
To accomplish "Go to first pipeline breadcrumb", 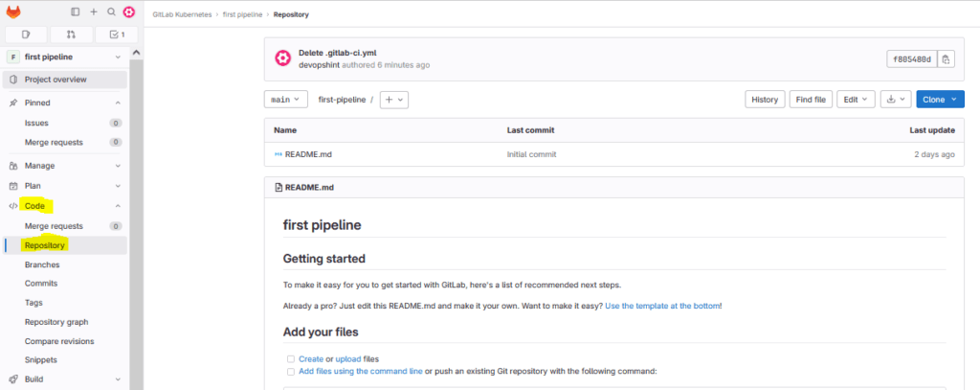I will click(x=242, y=13).
